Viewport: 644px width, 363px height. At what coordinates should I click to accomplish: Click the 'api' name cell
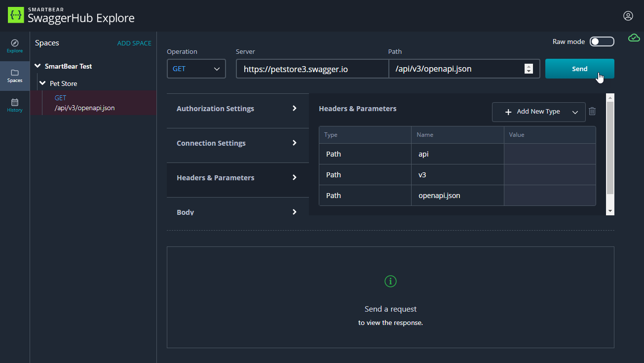coord(457,154)
